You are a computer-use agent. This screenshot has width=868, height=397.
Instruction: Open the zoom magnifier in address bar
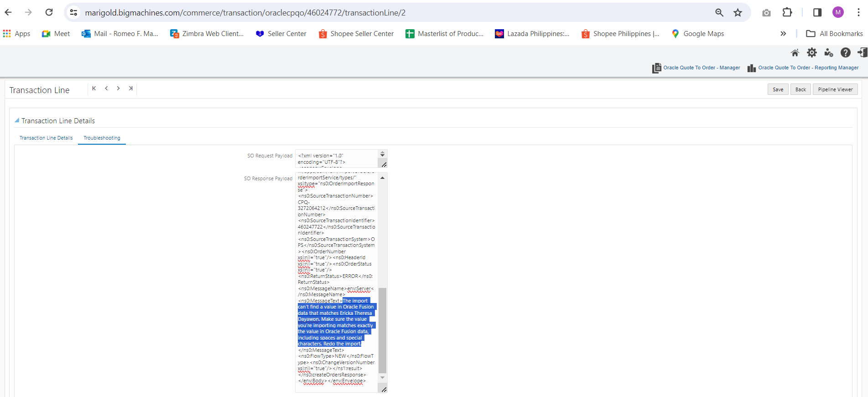pyautogui.click(x=719, y=12)
